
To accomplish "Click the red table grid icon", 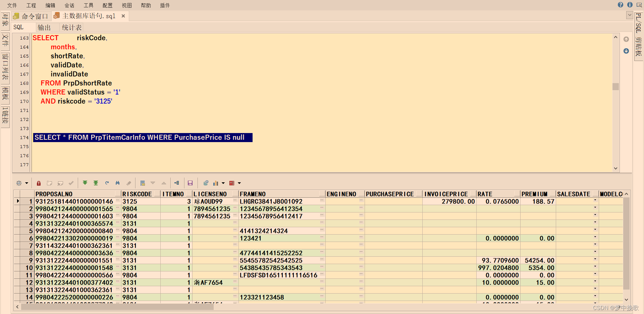I will pyautogui.click(x=232, y=183).
